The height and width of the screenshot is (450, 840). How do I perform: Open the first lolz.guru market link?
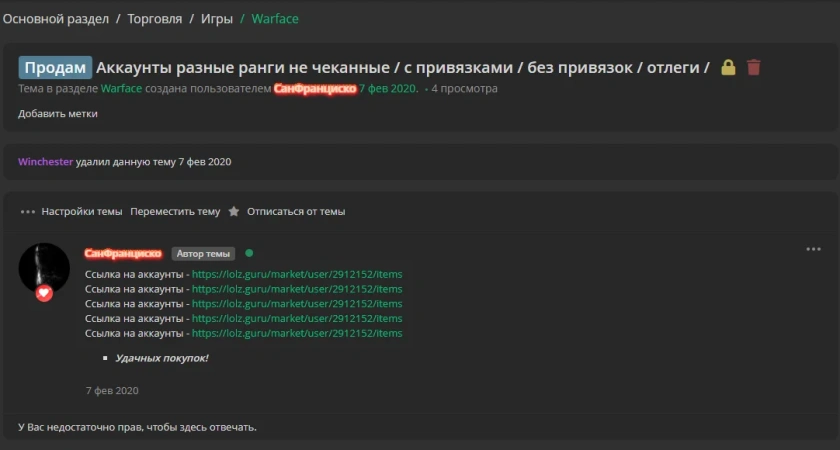[297, 274]
